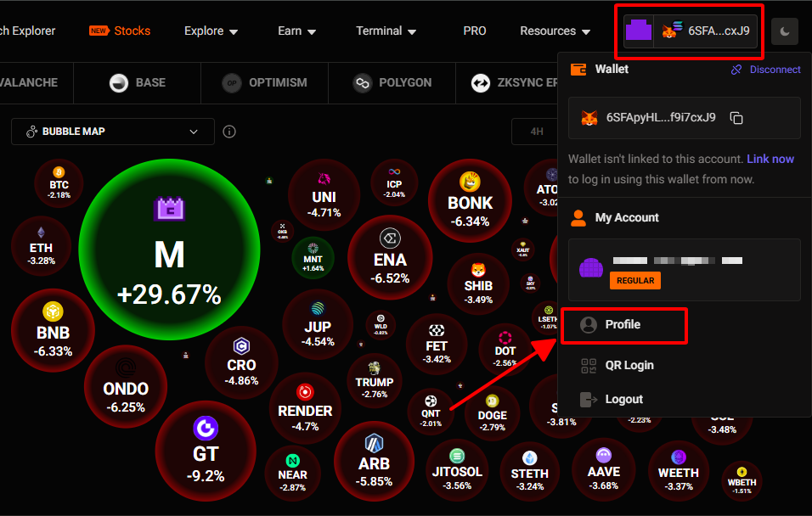This screenshot has width=812, height=516.
Task: Select the AAVE bubble
Action: pyautogui.click(x=603, y=470)
